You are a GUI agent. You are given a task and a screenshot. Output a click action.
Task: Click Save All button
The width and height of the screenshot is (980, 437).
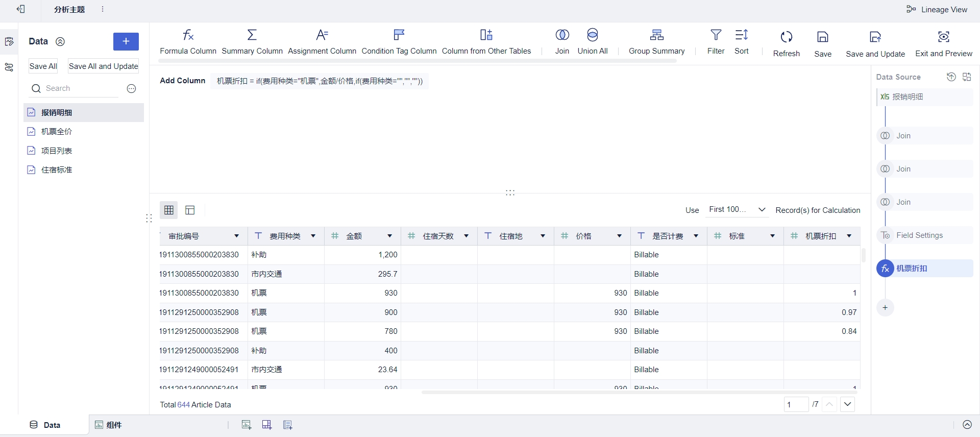pos(43,66)
